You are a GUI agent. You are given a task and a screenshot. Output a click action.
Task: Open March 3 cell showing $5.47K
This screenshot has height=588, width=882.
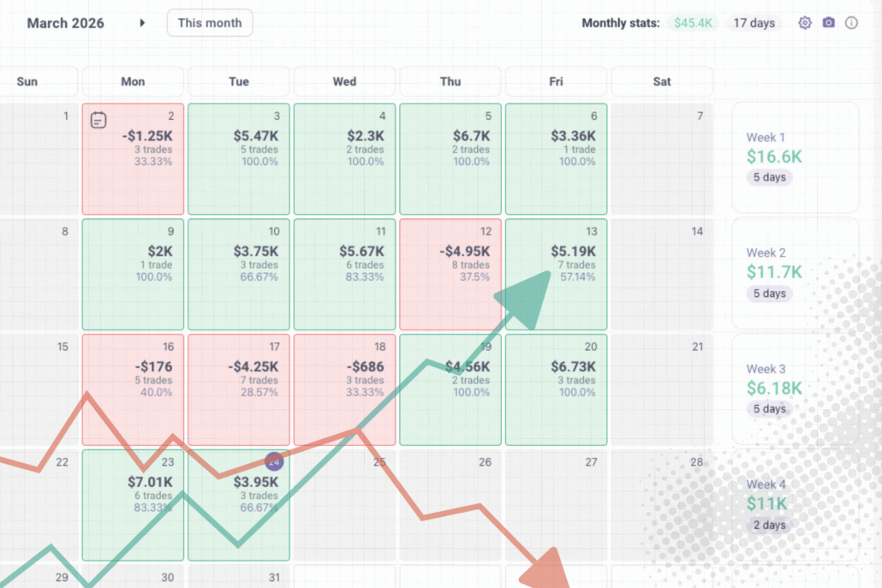(239, 159)
